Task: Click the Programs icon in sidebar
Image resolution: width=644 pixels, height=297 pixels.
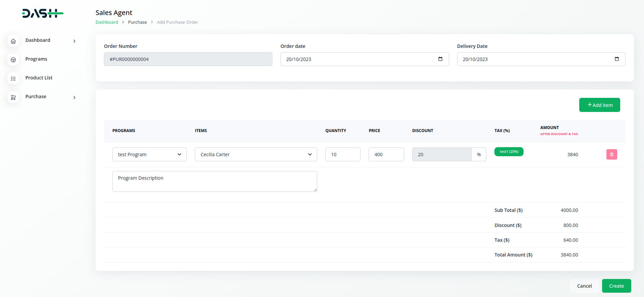Action: pos(13,60)
